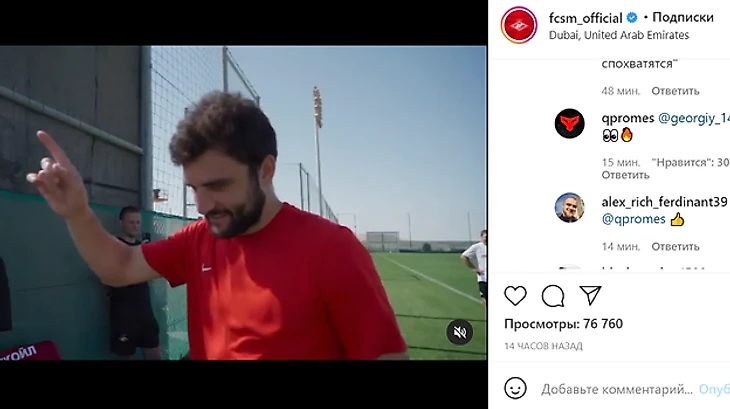Image resolution: width=730 pixels, height=409 pixels.
Task: Share the post with paper plane icon
Action: pos(590,295)
